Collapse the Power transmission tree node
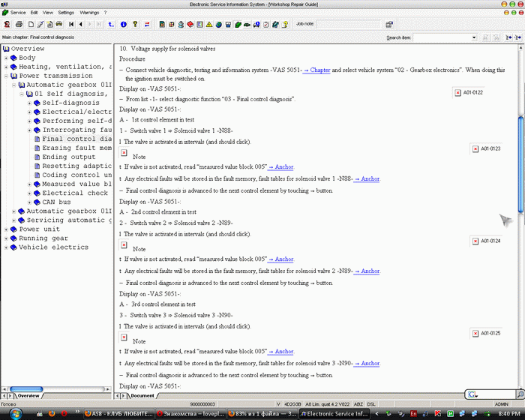 tap(6, 76)
